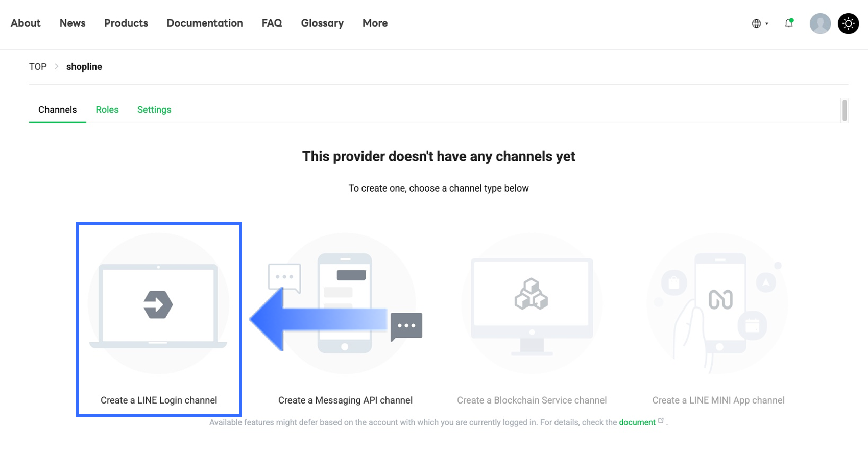Click the page scrollbar thumb

pyautogui.click(x=845, y=110)
